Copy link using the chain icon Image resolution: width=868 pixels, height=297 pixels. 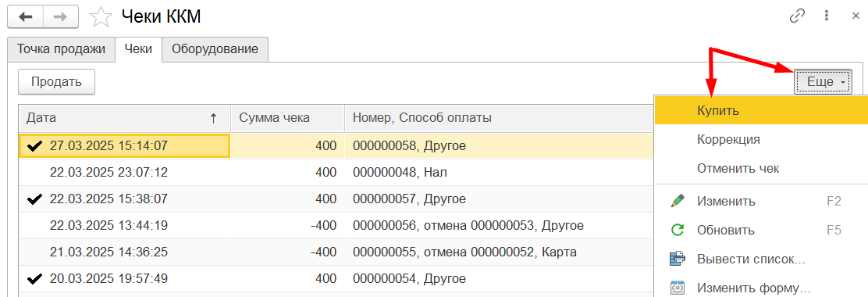[x=797, y=16]
